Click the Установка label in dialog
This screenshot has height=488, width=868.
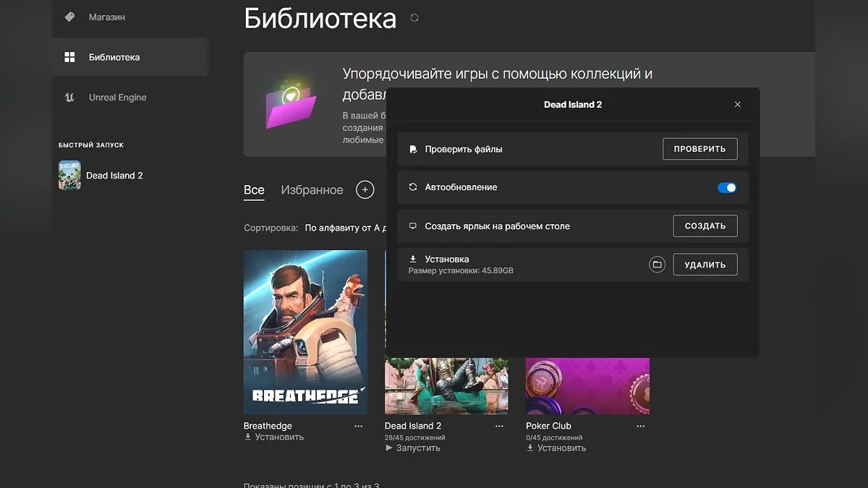pyautogui.click(x=447, y=259)
